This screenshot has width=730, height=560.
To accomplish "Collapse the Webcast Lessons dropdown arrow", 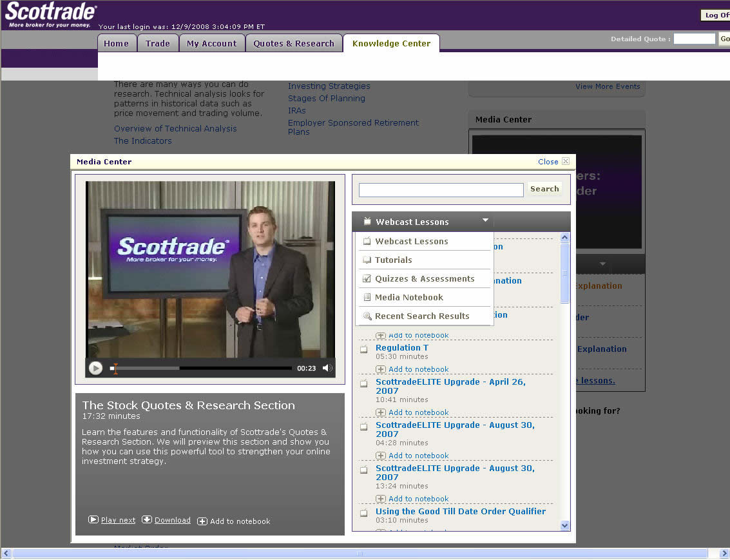I will [x=485, y=221].
